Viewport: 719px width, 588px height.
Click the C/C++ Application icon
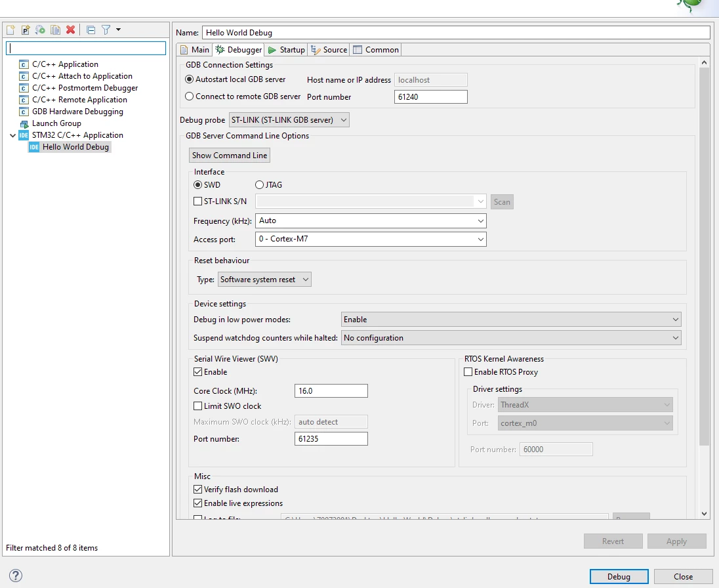pos(24,64)
